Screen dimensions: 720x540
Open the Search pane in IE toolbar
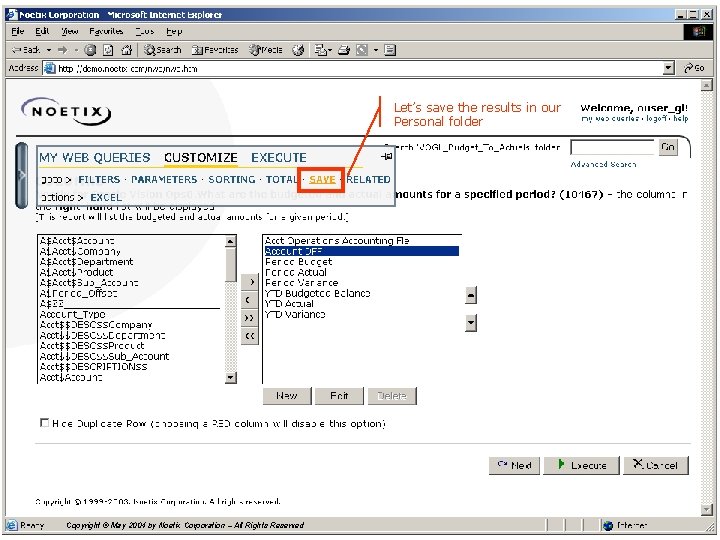163,50
